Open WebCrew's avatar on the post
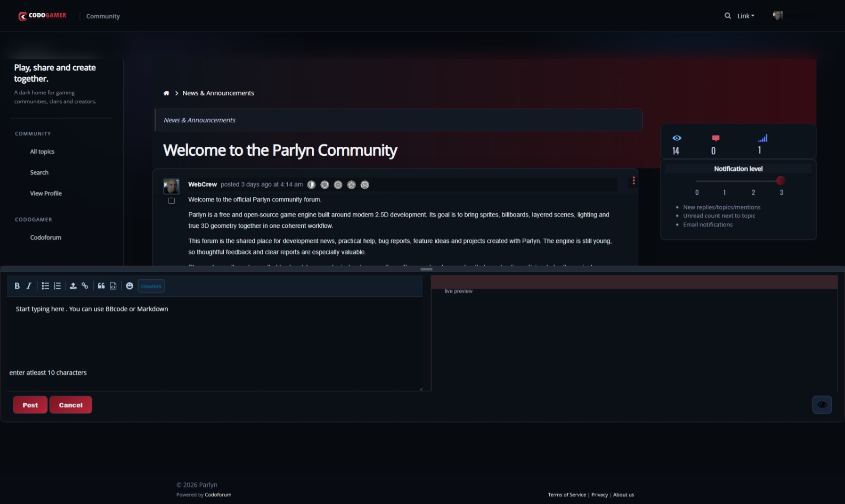Viewport: 845px width, 504px height. [171, 186]
